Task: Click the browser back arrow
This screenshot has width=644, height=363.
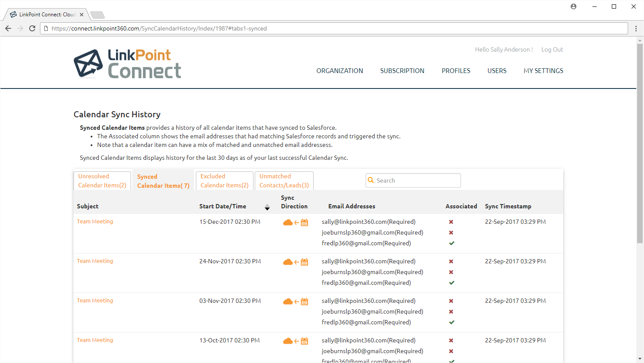Action: pyautogui.click(x=8, y=28)
